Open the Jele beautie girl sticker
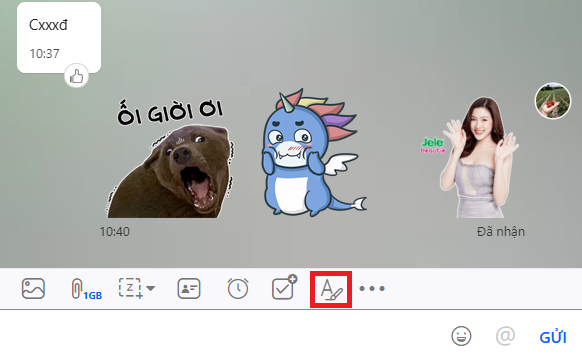Viewport: 582px width, 360px height. click(471, 157)
